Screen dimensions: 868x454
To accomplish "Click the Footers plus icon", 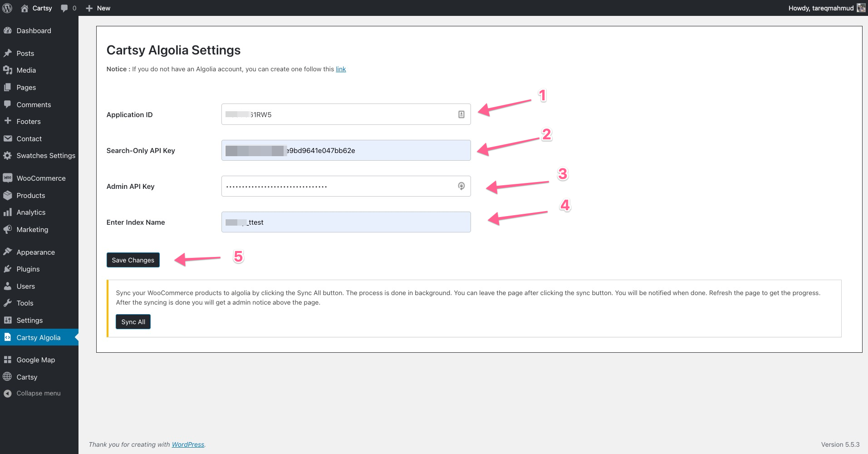I will (x=8, y=121).
